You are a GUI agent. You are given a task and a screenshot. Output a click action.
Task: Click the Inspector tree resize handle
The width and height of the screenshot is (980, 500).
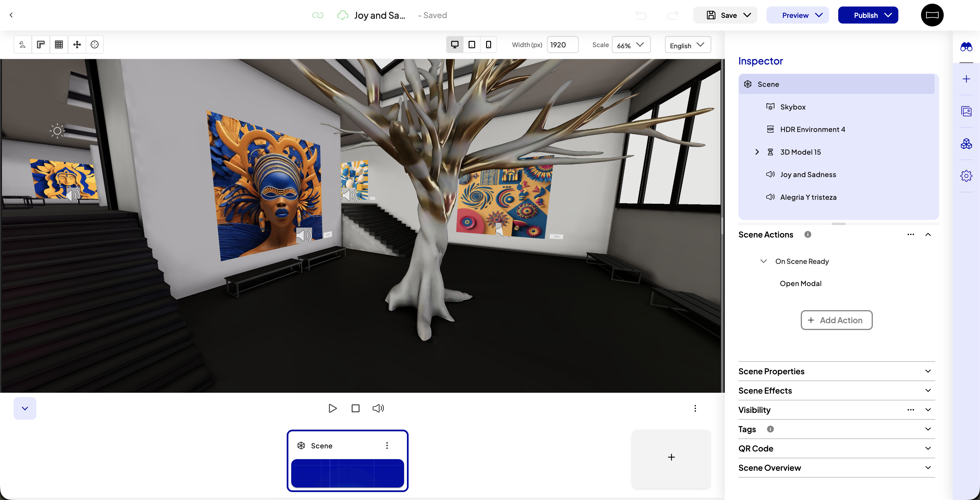839,224
